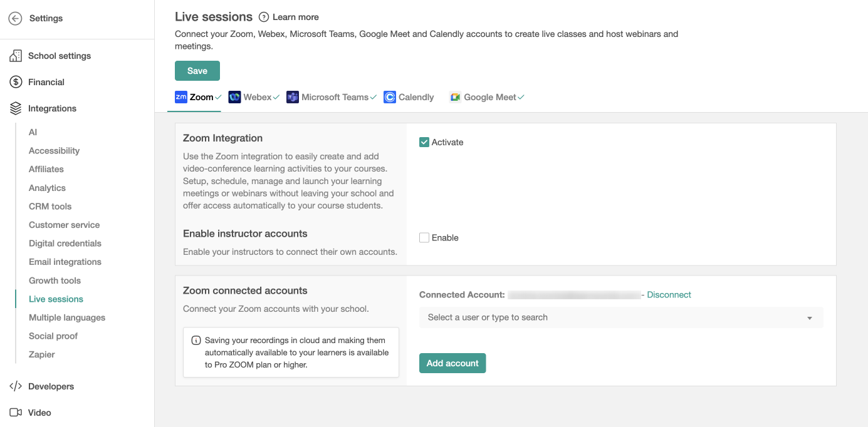
Task: Click the Disconnect link
Action: pyautogui.click(x=669, y=295)
